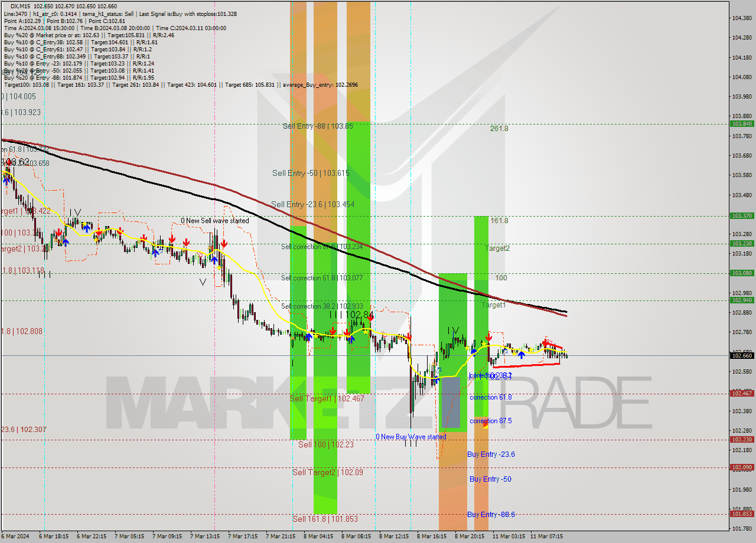Viewport: 756px width, 543px height.
Task: Click 'Buy Entry -50' label
Action: click(x=490, y=479)
